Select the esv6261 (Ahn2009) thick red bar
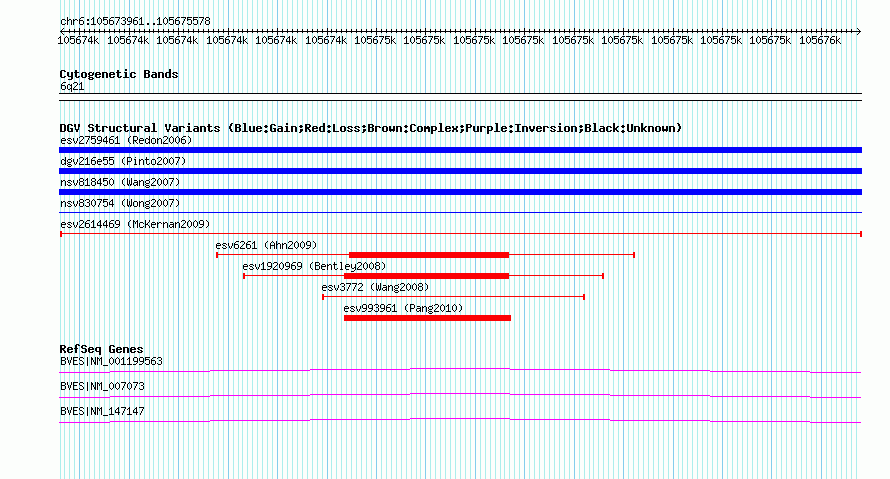890x479 pixels. [429, 255]
